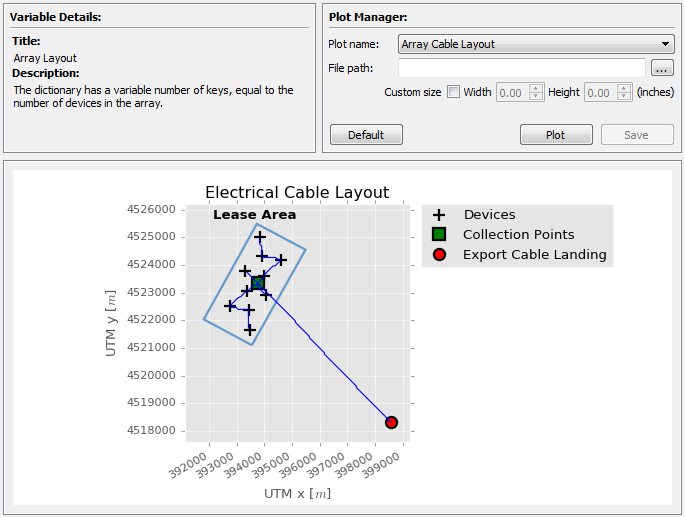Enable the Custom size checkbox

pos(453,92)
